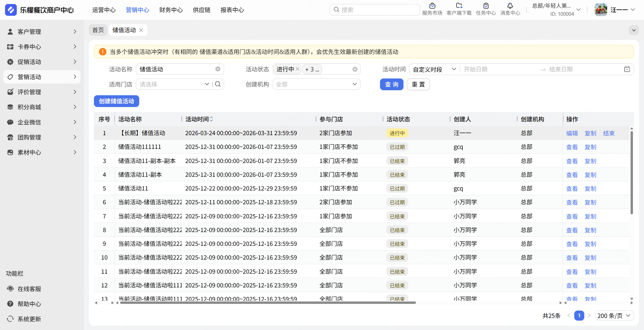Viewport: 644px width, 330px height.
Task: Click the calendar icon in date range
Action: tap(627, 69)
